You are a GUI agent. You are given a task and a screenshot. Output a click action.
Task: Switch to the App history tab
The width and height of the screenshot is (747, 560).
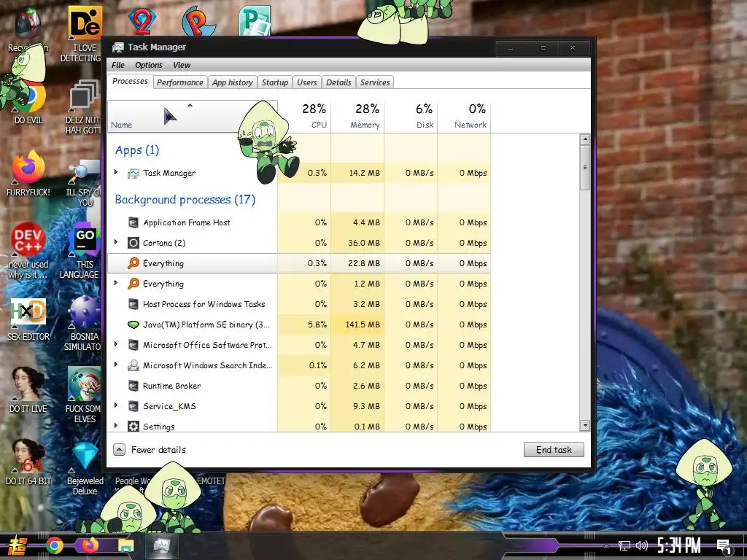tap(233, 82)
